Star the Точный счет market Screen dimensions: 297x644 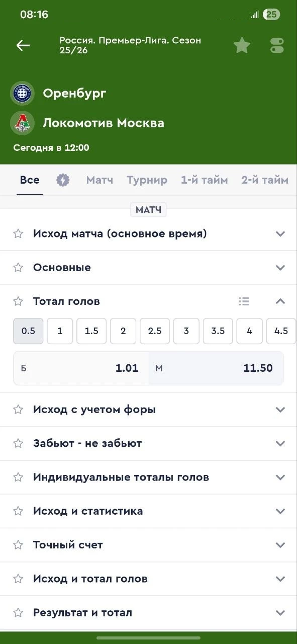pos(18,544)
